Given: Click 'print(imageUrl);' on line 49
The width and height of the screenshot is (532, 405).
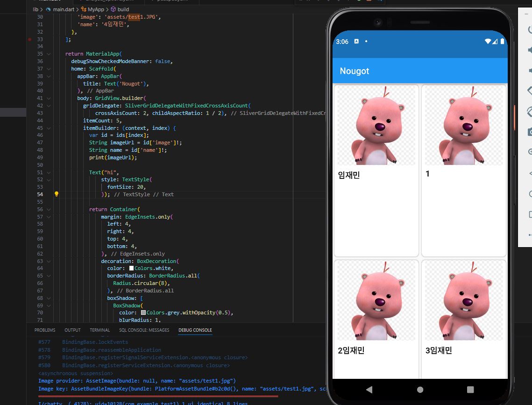Looking at the screenshot, I should pyautogui.click(x=113, y=158).
